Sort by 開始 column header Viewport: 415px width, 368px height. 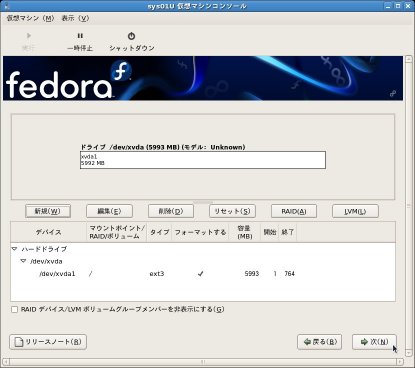coord(270,232)
